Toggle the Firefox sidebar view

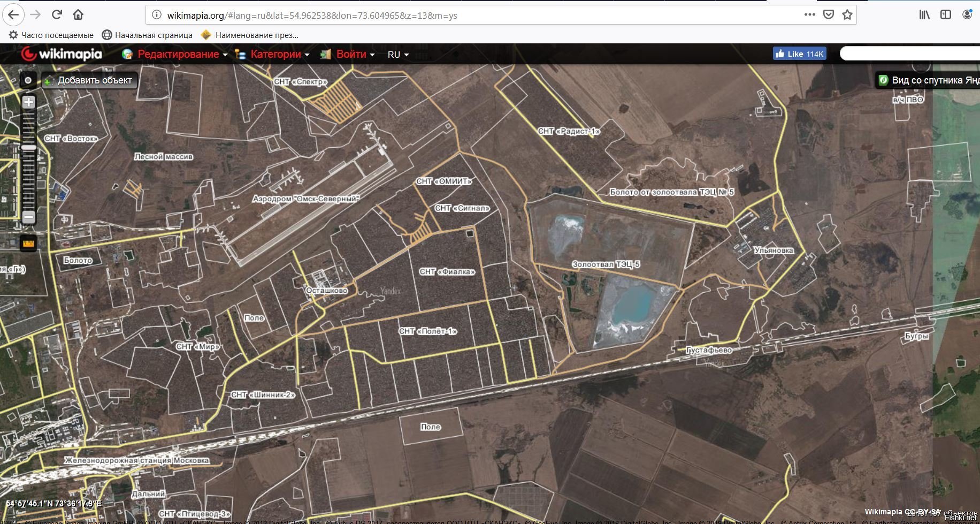(x=946, y=15)
